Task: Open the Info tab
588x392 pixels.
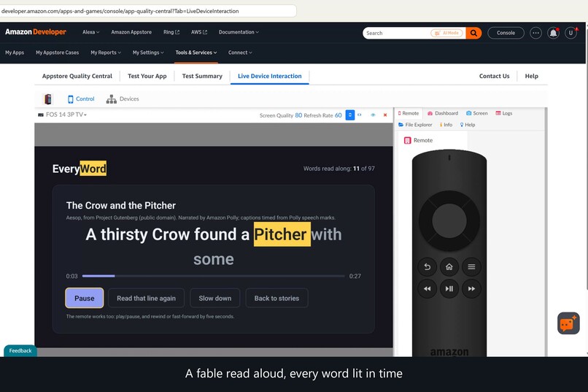Action: point(446,125)
